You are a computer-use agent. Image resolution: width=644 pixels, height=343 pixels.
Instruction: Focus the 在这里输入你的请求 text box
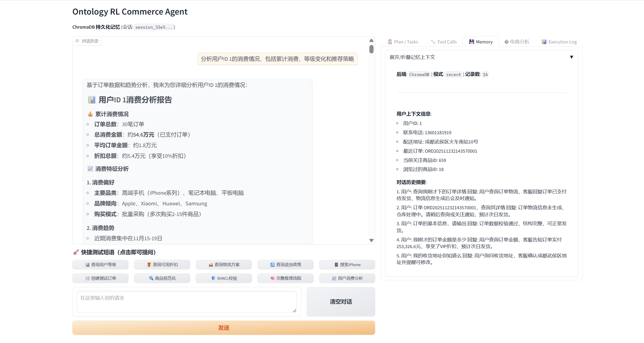point(186,301)
